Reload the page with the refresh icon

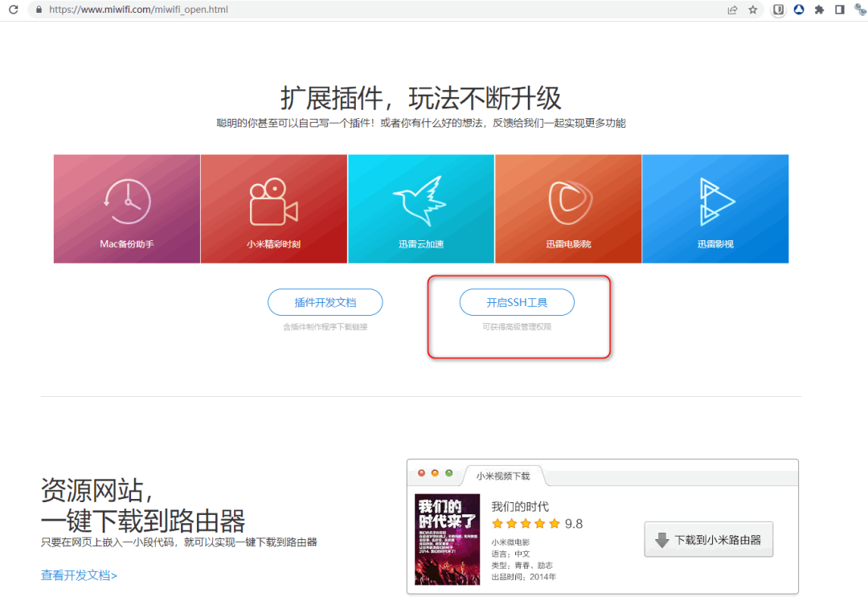click(x=14, y=10)
